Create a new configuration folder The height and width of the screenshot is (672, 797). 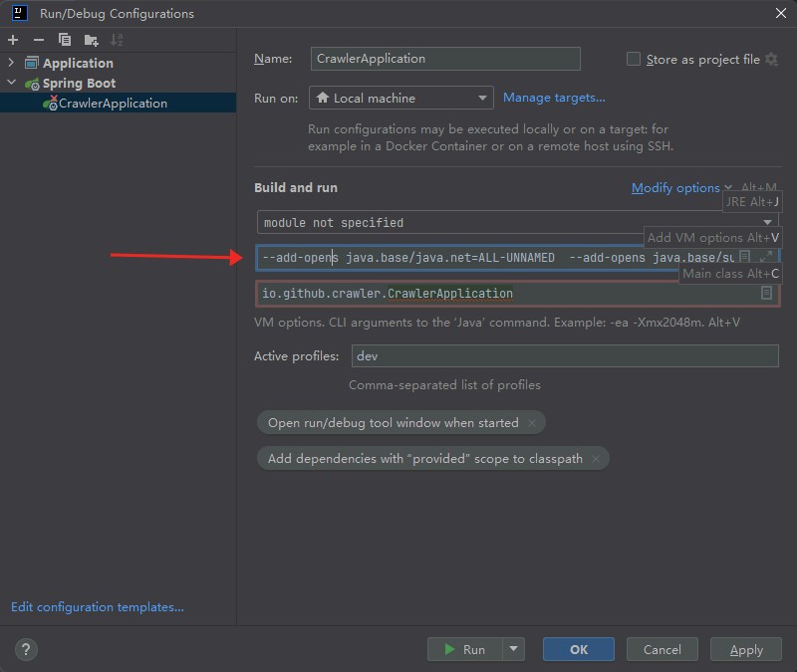point(91,40)
